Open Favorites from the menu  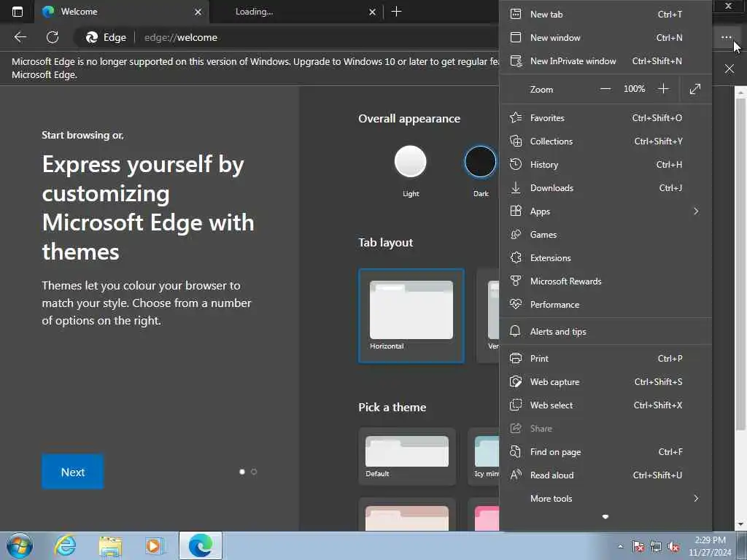tap(605, 117)
